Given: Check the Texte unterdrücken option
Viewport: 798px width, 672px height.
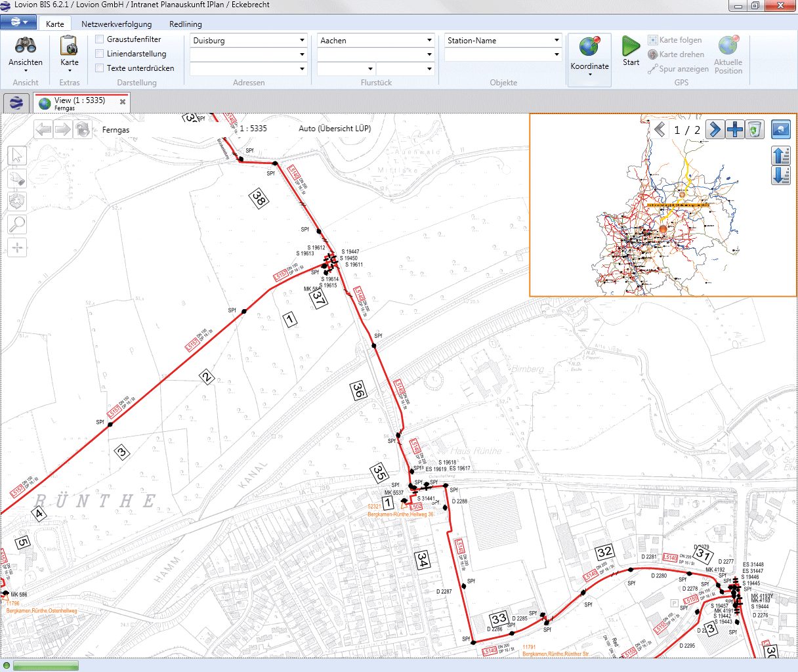Looking at the screenshot, I should coord(100,68).
